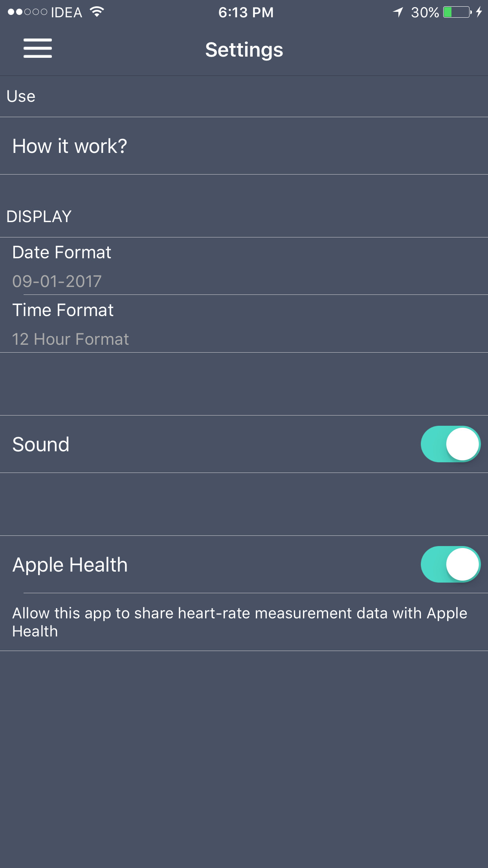Viewport: 488px width, 868px height.
Task: Tap the charging bolt icon
Action: (479, 12)
